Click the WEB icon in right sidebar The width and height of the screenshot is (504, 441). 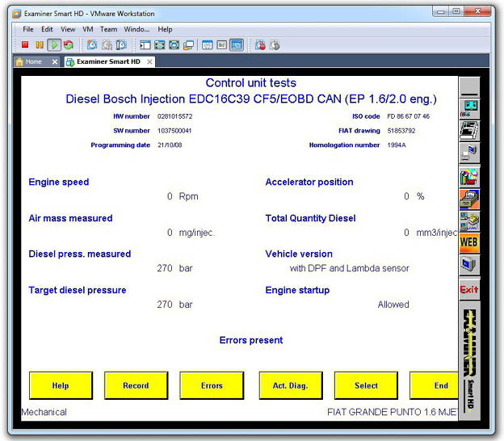[x=469, y=241]
